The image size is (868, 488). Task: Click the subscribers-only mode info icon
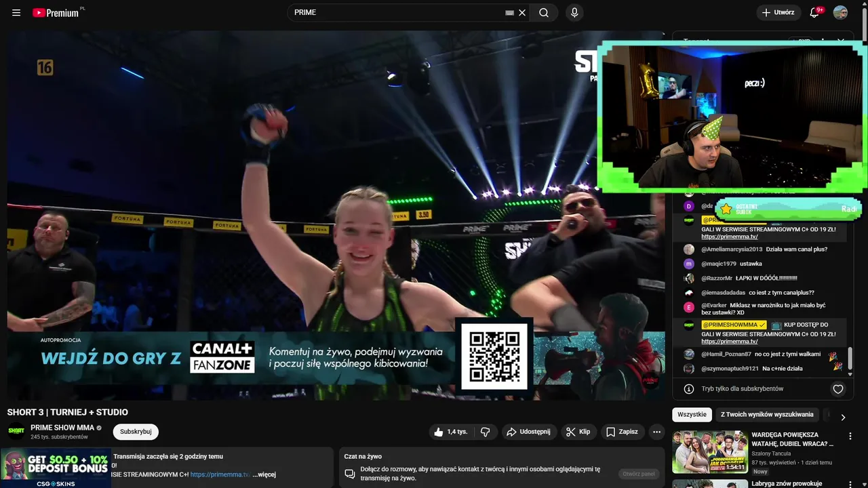[689, 389]
